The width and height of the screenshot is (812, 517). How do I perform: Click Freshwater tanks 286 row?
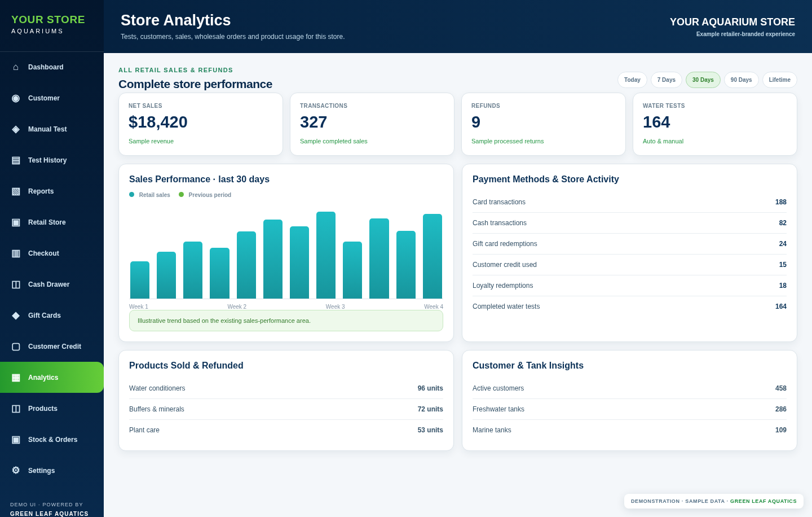(x=629, y=409)
